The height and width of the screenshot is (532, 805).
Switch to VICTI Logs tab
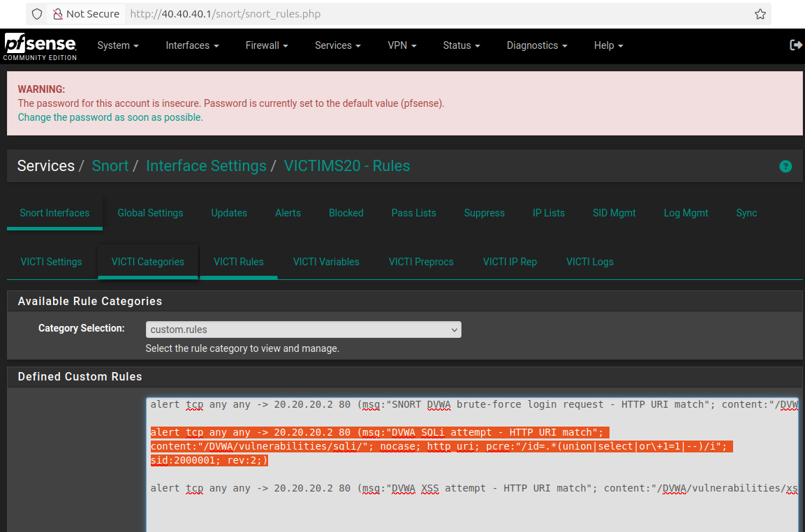coord(589,262)
